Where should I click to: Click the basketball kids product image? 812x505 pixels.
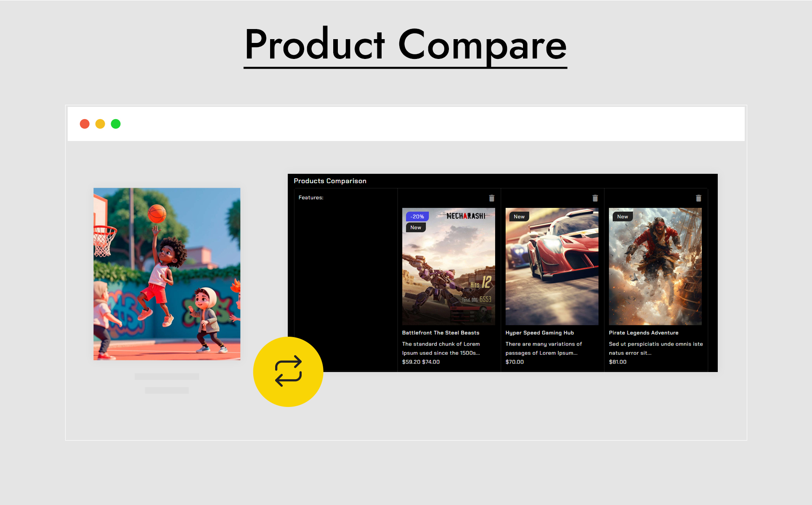click(167, 274)
